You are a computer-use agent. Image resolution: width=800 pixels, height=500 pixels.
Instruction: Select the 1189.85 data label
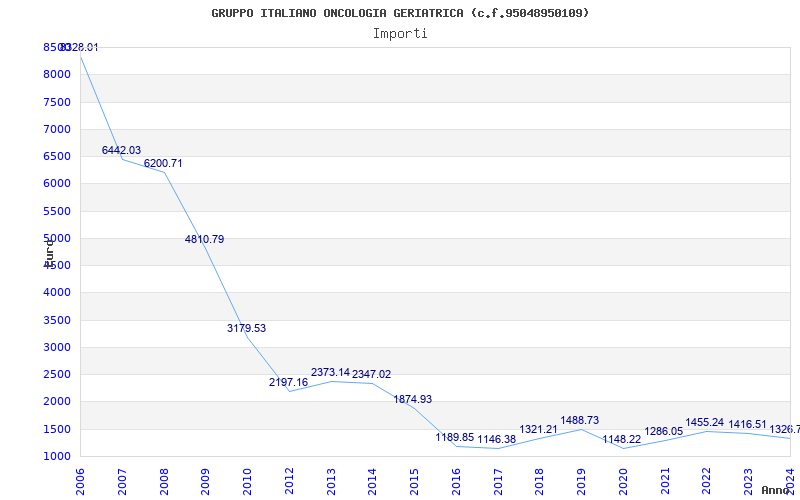455,437
